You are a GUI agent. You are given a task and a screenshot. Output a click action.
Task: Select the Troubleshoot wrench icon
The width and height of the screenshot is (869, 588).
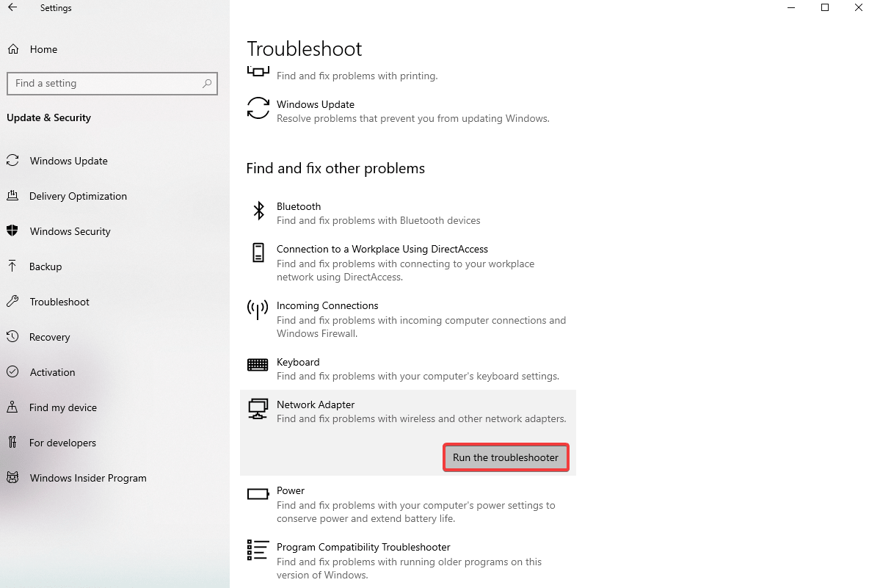pyautogui.click(x=12, y=302)
